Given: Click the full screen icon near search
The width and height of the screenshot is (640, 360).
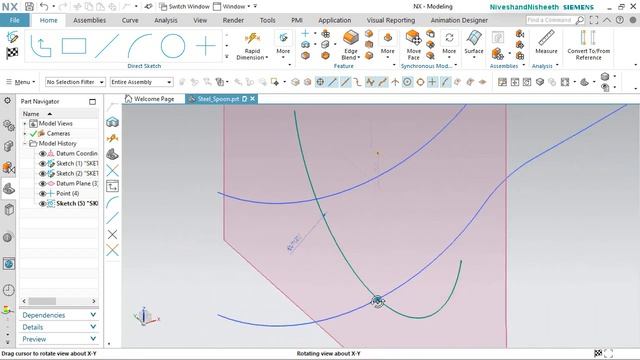Looking at the screenshot, I should pyautogui.click(x=594, y=20).
